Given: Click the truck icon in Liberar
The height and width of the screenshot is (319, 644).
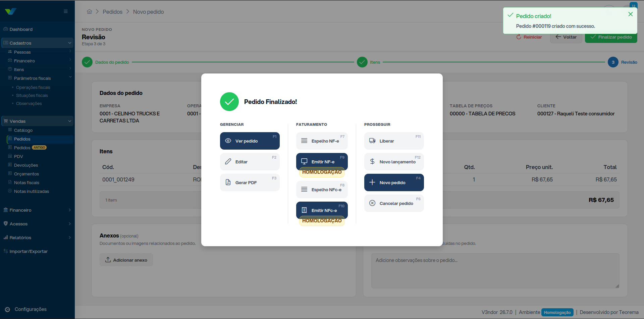Looking at the screenshot, I should [x=372, y=141].
